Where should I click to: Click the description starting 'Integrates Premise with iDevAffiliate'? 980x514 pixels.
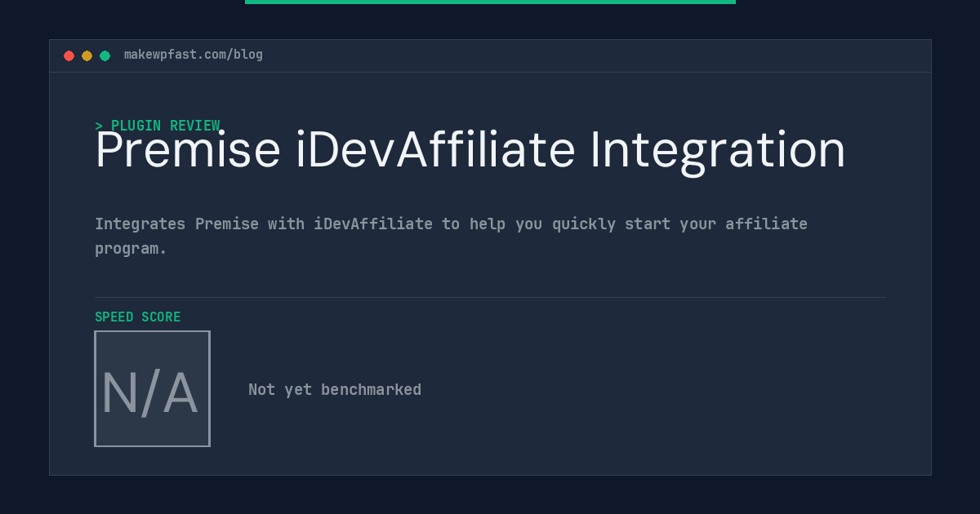(451, 236)
